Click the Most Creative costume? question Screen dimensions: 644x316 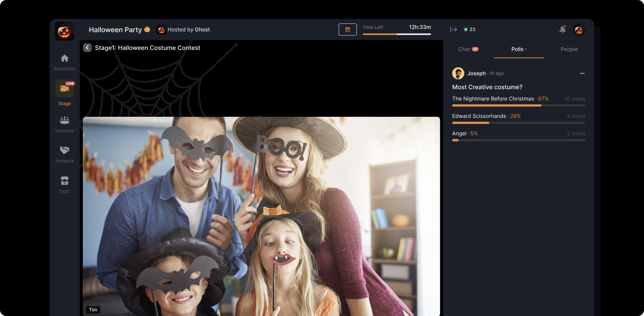pos(487,87)
